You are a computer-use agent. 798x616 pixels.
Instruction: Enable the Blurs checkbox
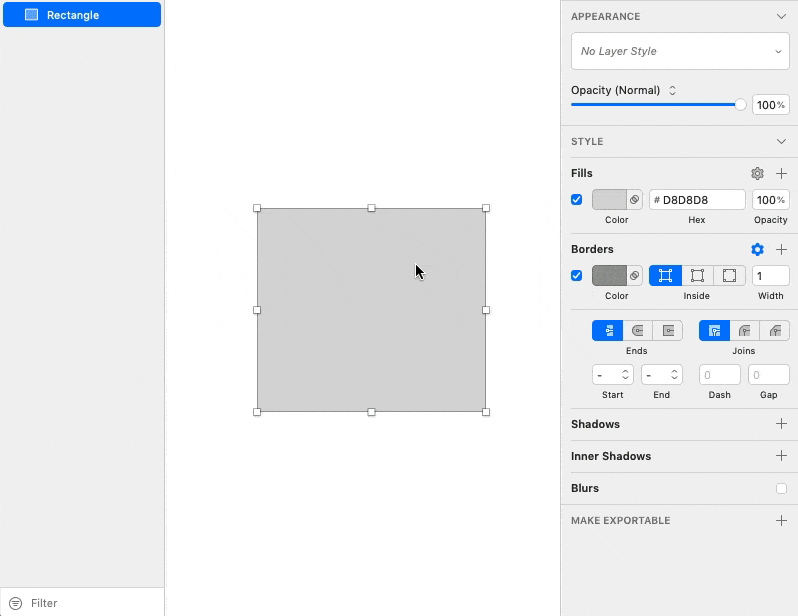point(781,489)
